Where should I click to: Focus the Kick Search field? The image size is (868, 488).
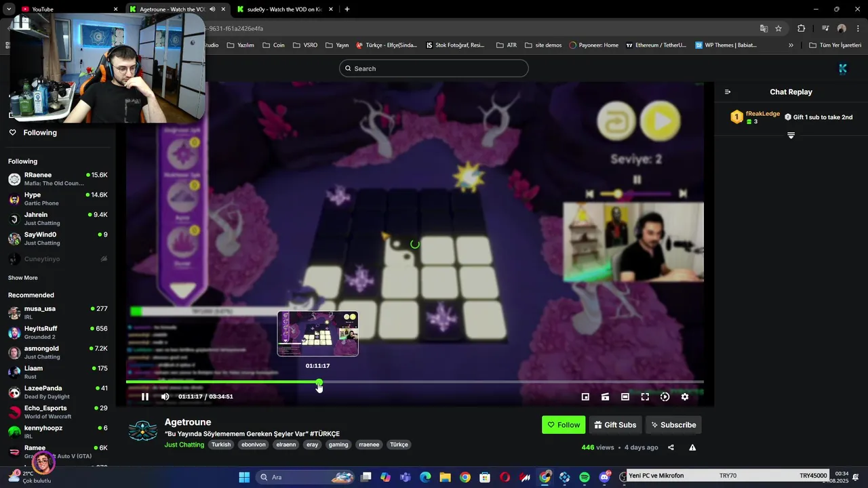click(433, 68)
